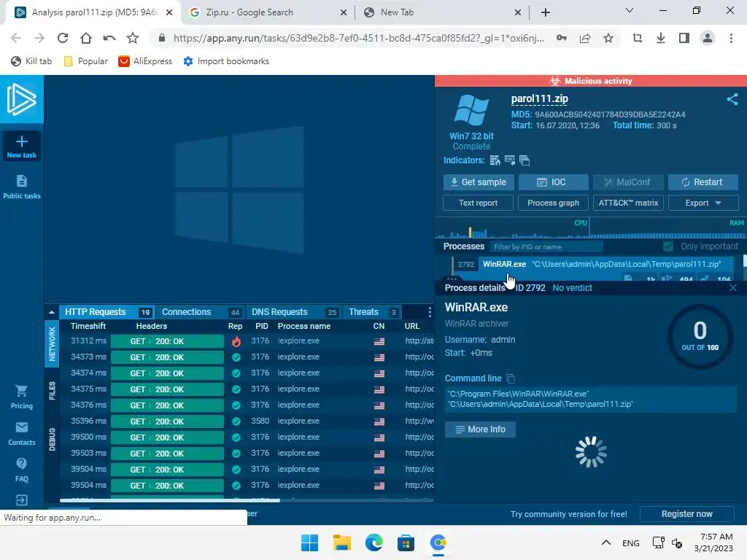Select the DEBUG vertical tab
The image size is (747, 560).
(x=52, y=440)
